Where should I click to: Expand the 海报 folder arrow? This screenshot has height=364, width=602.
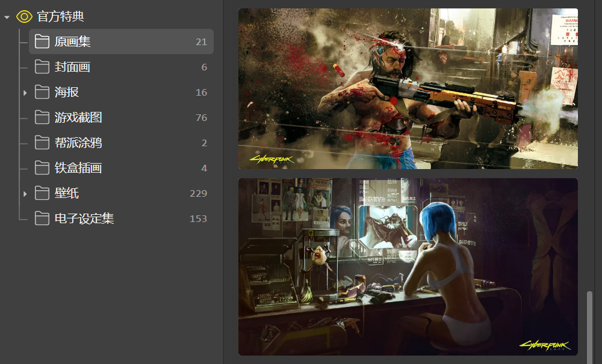pyautogui.click(x=25, y=93)
